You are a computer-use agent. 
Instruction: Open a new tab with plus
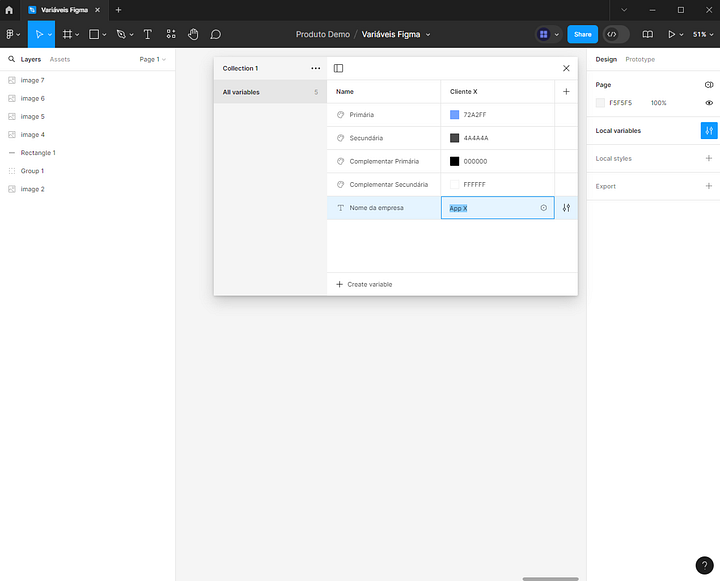[118, 10]
